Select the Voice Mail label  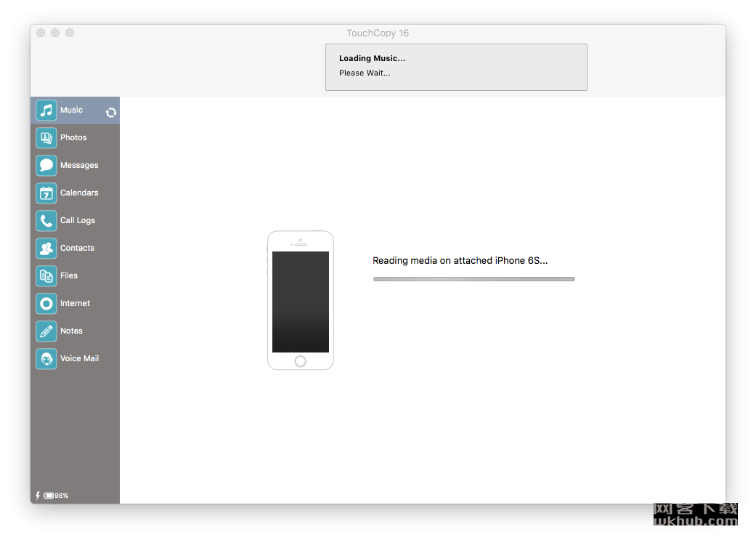[80, 358]
